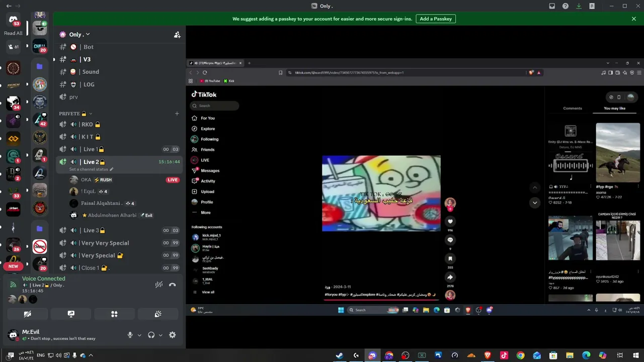Viewport: 644px width, 362px height.
Task: Open Brave browser from Windows taskbar
Action: (x=488, y=355)
